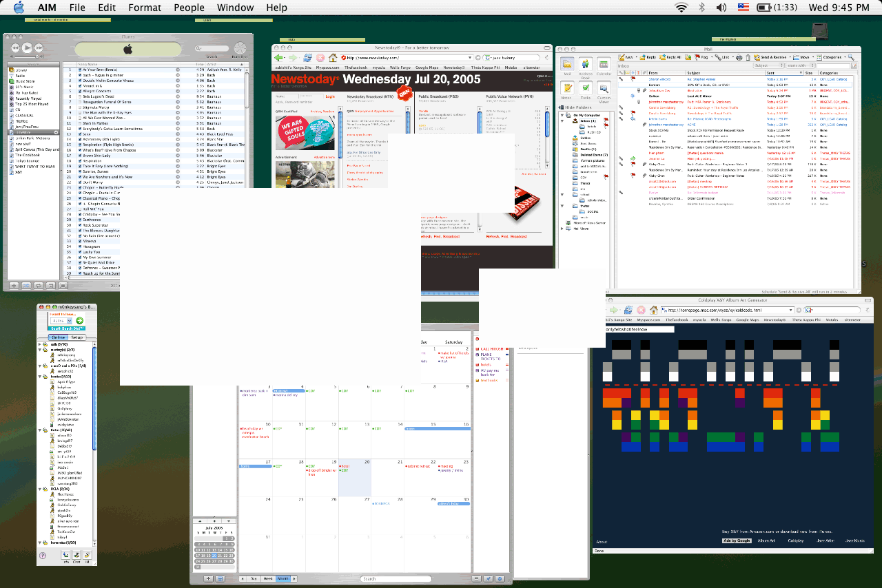The width and height of the screenshot is (882, 588).
Task: Skip to the next track in iTunes
Action: point(39,48)
